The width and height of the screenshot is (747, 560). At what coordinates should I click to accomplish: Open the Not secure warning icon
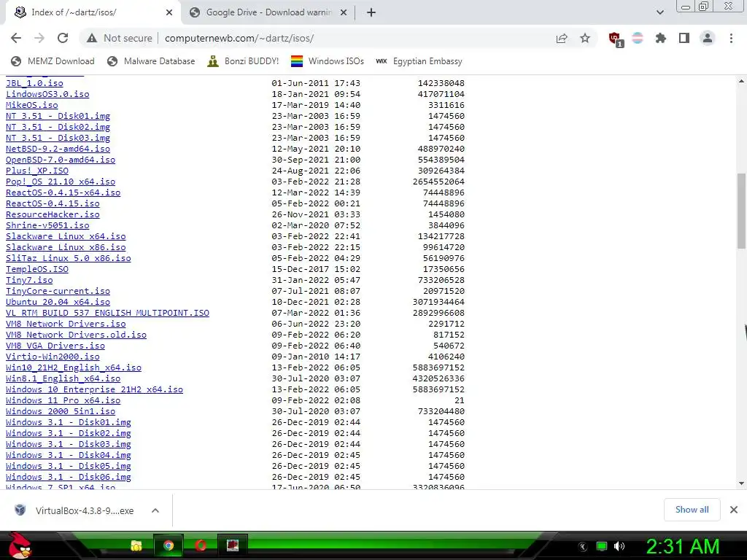[x=92, y=38]
